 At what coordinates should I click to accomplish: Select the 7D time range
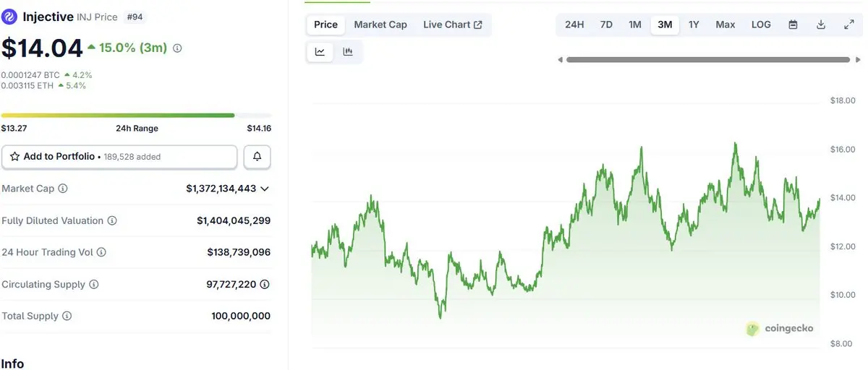[606, 25]
